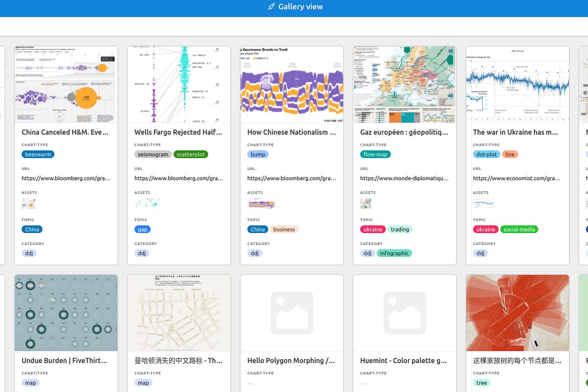Image resolution: width=588 pixels, height=392 pixels.
Task: Click the map tag on 曼哈顿消失的中文路标 card
Action: (x=143, y=383)
